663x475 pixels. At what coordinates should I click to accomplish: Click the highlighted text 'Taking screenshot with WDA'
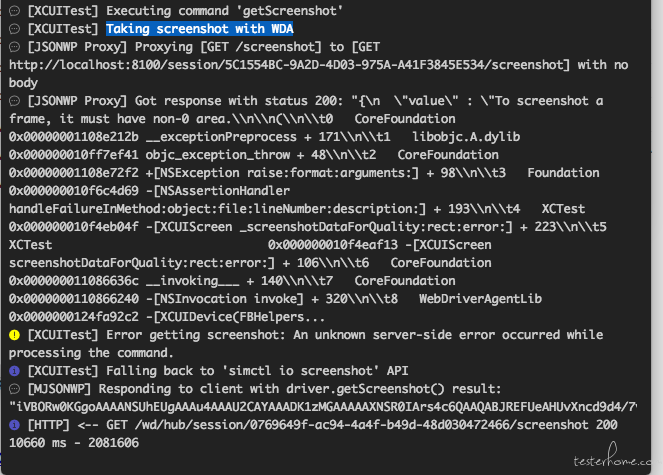[x=200, y=29]
